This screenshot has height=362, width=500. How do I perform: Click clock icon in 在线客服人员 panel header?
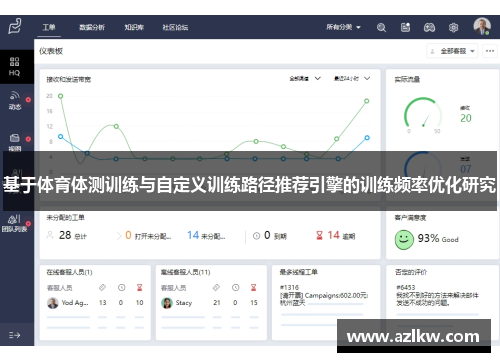pos(122,287)
